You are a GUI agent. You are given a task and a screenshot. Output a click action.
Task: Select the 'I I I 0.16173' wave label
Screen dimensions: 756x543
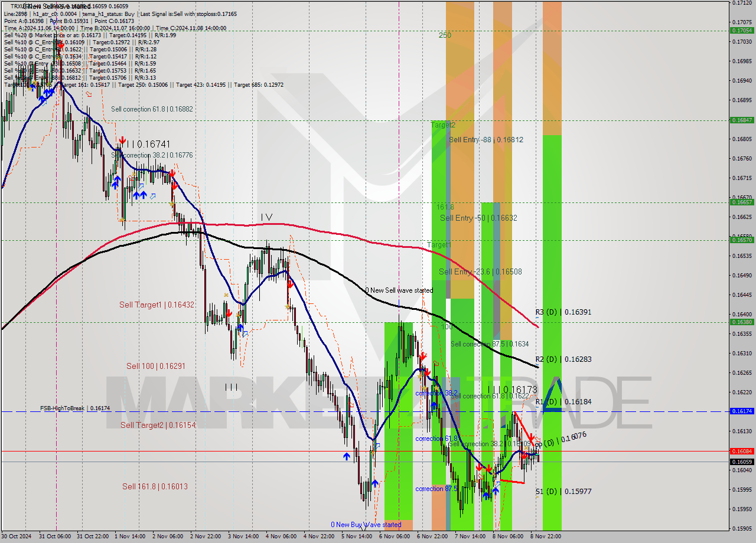tap(513, 390)
